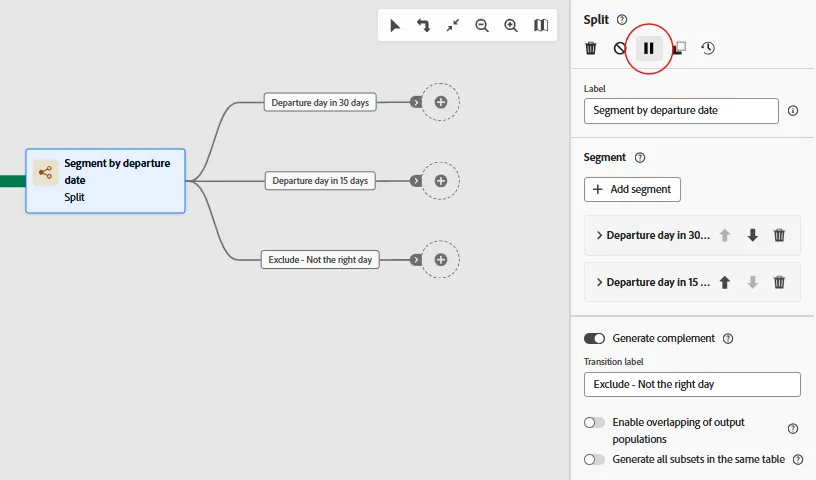
Task: Click arrow on Departure day in 15 days transition
Action: pyautogui.click(x=415, y=181)
